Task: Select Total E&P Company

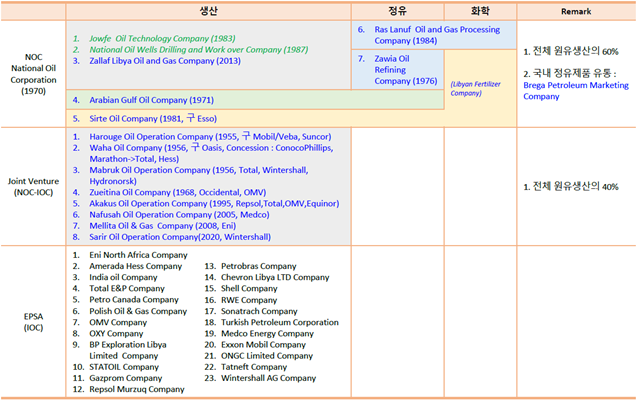Action: 127,289
